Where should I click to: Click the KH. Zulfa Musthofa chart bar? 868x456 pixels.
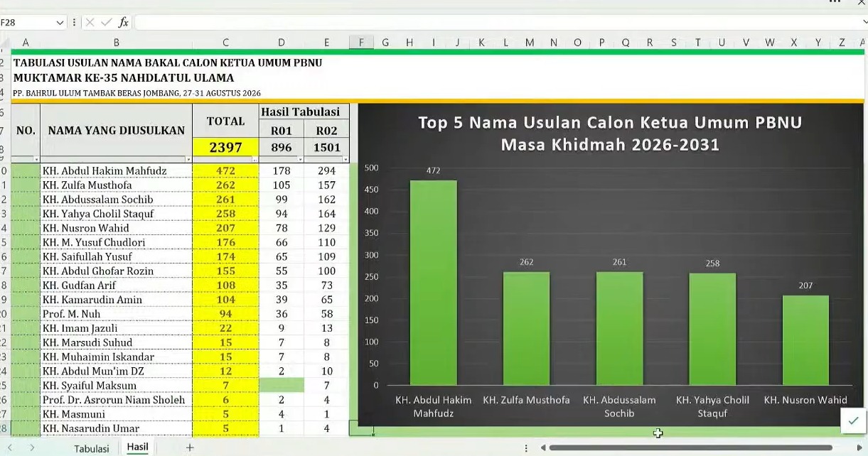click(x=526, y=328)
